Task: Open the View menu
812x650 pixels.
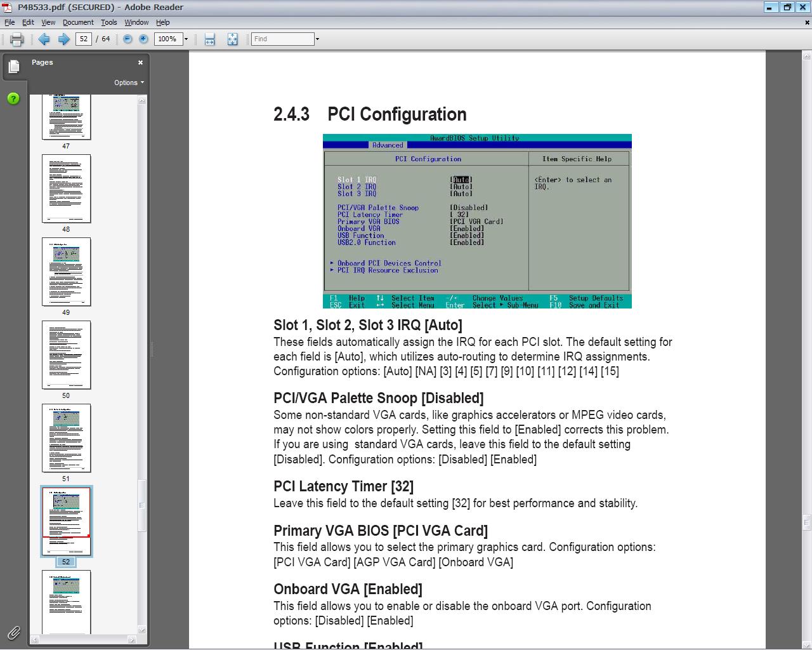Action: [48, 22]
